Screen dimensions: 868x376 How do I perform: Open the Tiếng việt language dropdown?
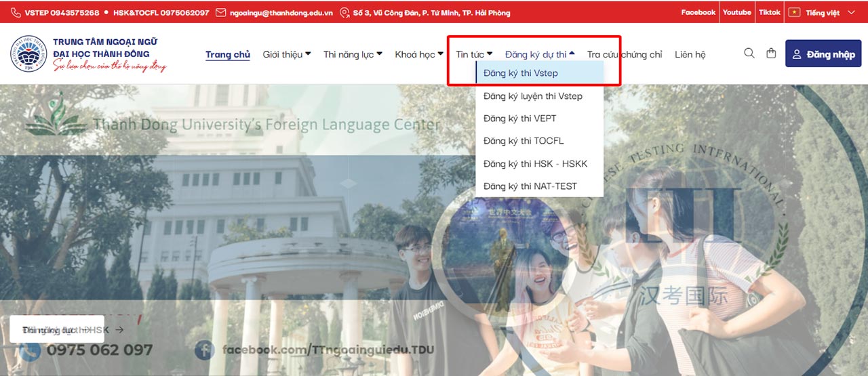(822, 12)
